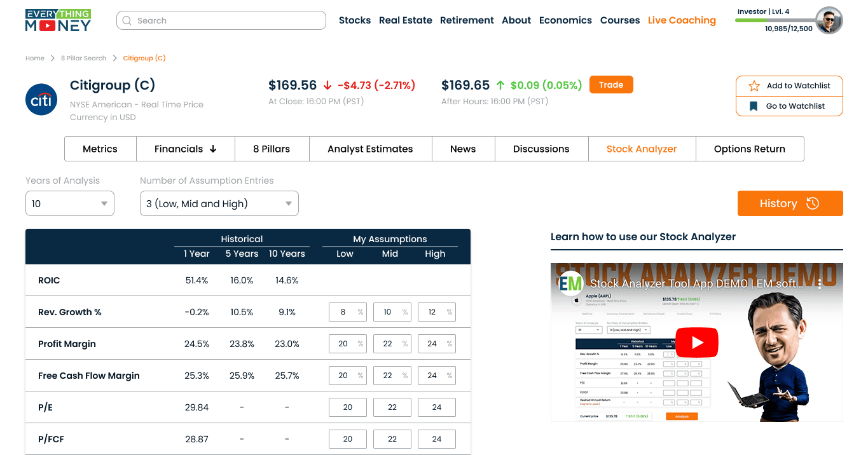Select the Live Coaching menu item
The image size is (868, 455).
point(682,20)
